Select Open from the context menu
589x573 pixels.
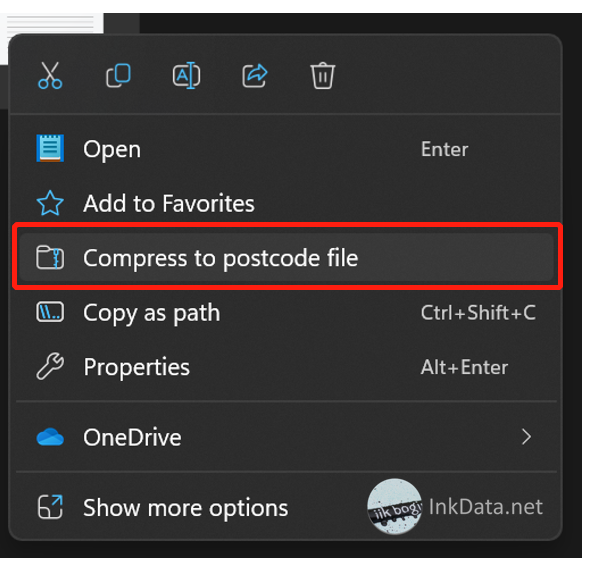(286, 149)
